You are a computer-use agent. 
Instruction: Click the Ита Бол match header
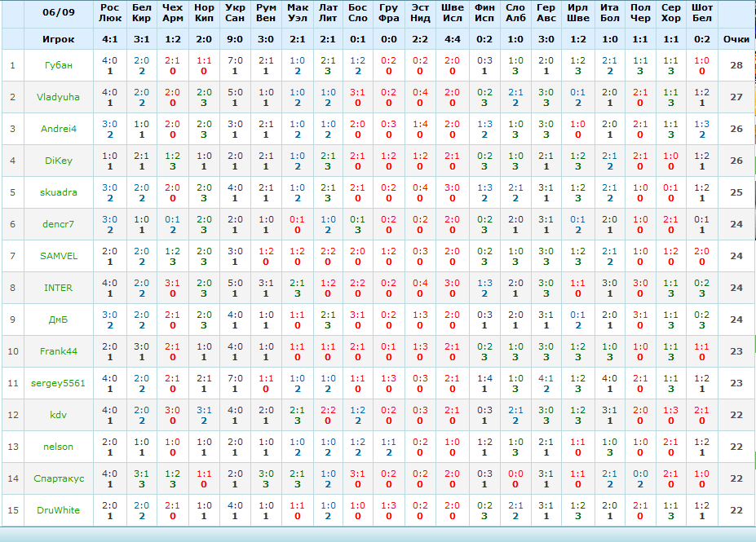tap(609, 13)
